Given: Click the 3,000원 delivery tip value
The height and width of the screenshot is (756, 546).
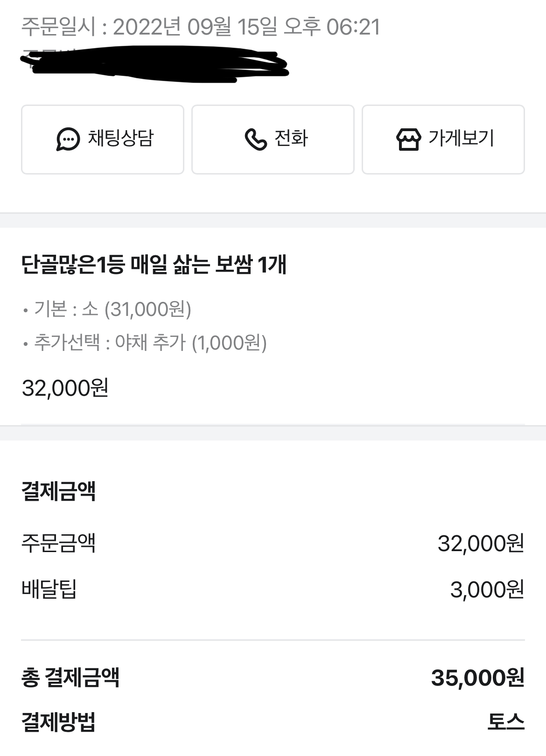Looking at the screenshot, I should 487,589.
